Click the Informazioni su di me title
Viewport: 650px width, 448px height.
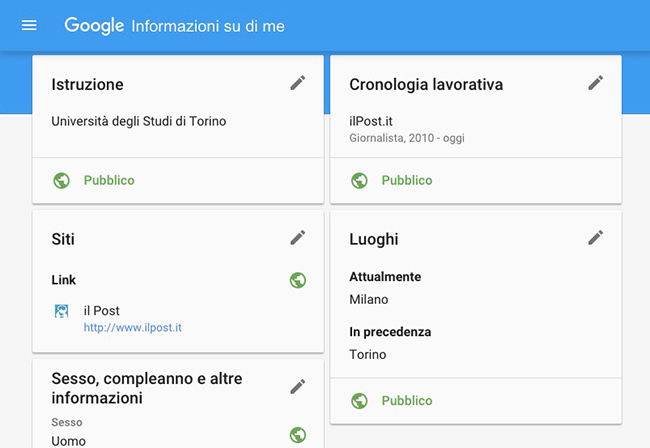208,26
